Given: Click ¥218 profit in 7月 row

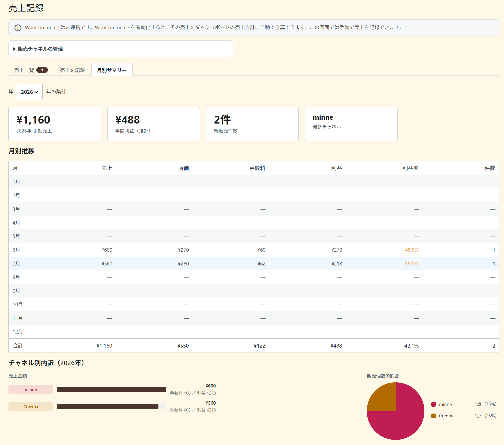Looking at the screenshot, I should [337, 264].
